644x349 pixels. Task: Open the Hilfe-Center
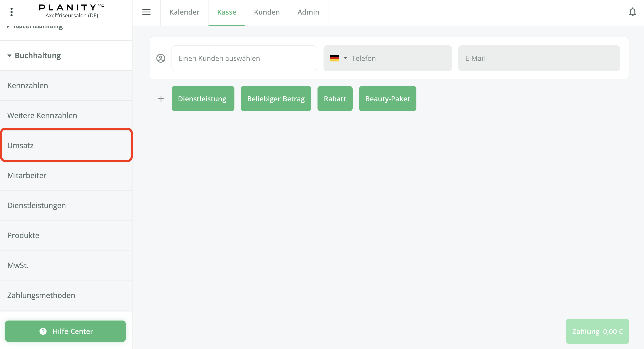[66, 331]
